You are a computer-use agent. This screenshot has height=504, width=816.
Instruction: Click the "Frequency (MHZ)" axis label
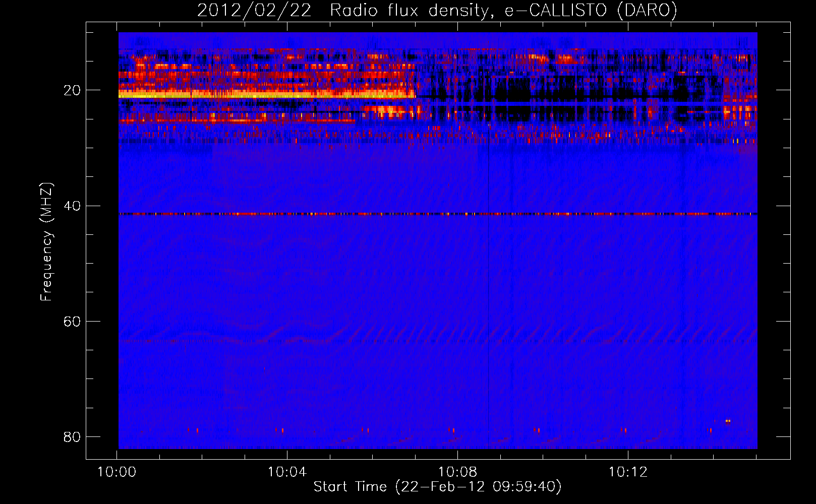46,242
